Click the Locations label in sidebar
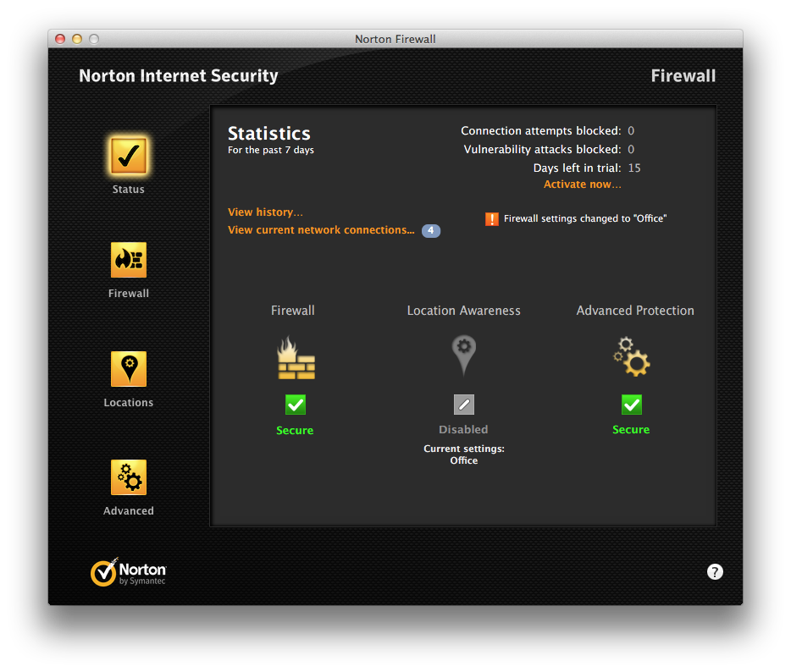This screenshot has width=791, height=672. click(x=128, y=403)
